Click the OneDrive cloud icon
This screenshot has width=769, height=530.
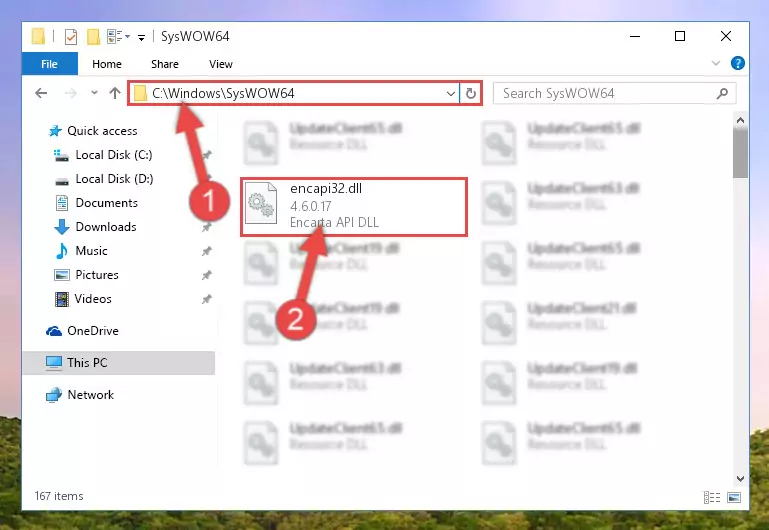[54, 331]
